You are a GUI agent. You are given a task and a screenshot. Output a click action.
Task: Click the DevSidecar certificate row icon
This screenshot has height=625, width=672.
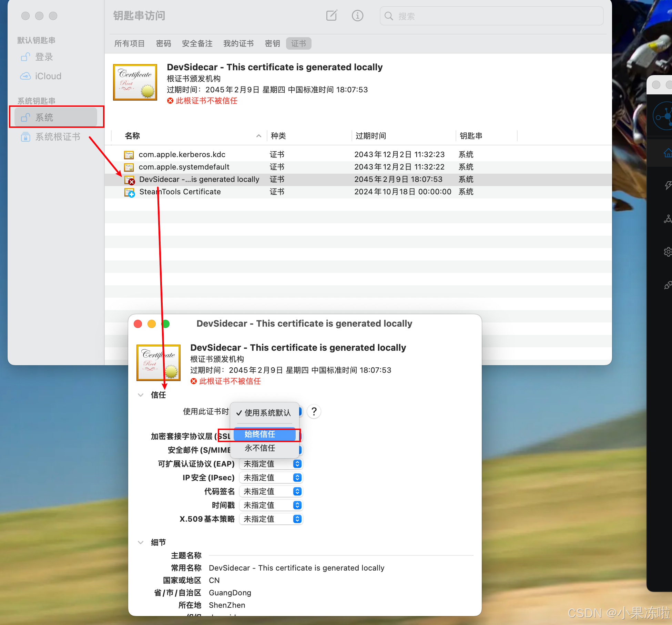click(130, 180)
